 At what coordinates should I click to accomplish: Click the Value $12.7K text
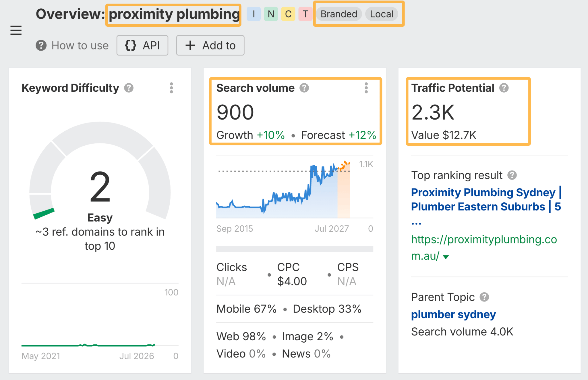(444, 135)
